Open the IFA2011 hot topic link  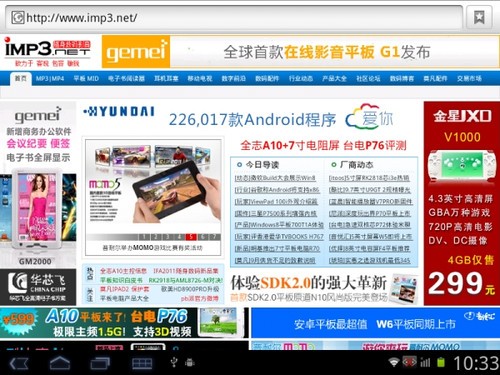coord(186,271)
